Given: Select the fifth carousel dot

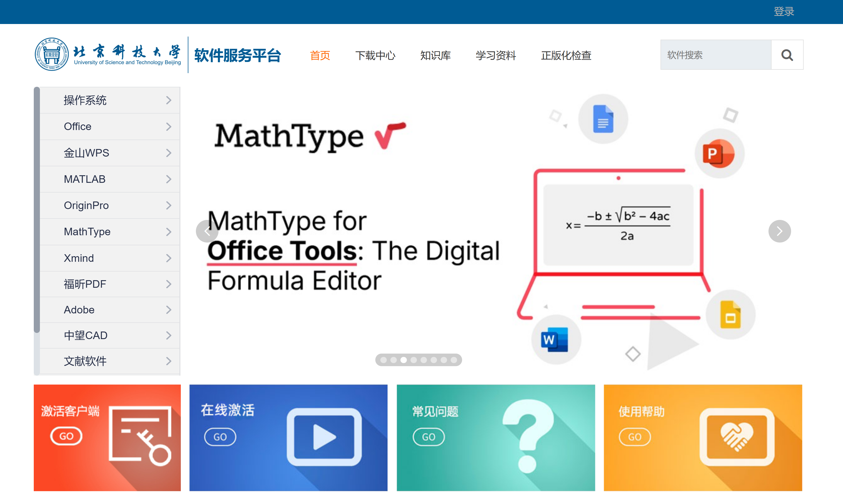Looking at the screenshot, I should (424, 360).
